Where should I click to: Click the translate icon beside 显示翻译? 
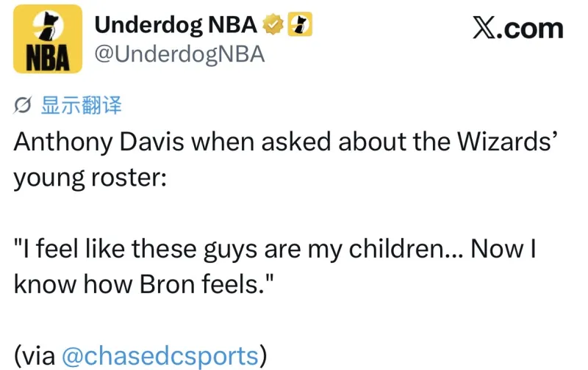(x=23, y=106)
